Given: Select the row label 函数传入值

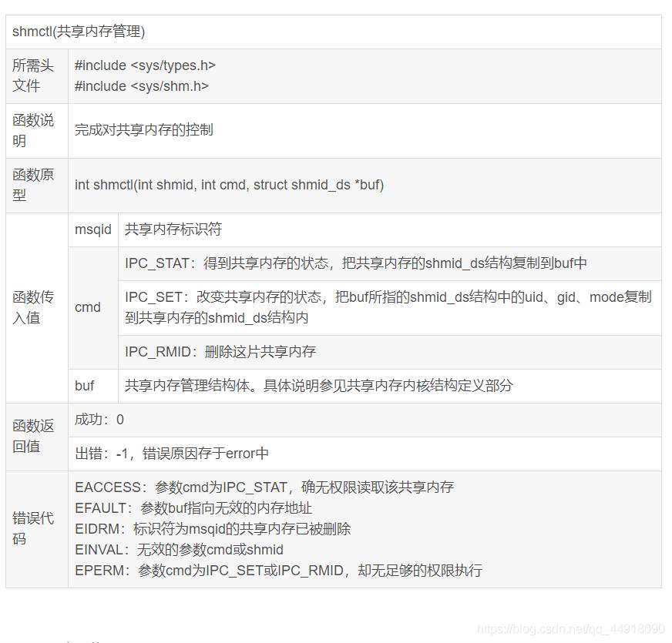Looking at the screenshot, I should [x=32, y=307].
